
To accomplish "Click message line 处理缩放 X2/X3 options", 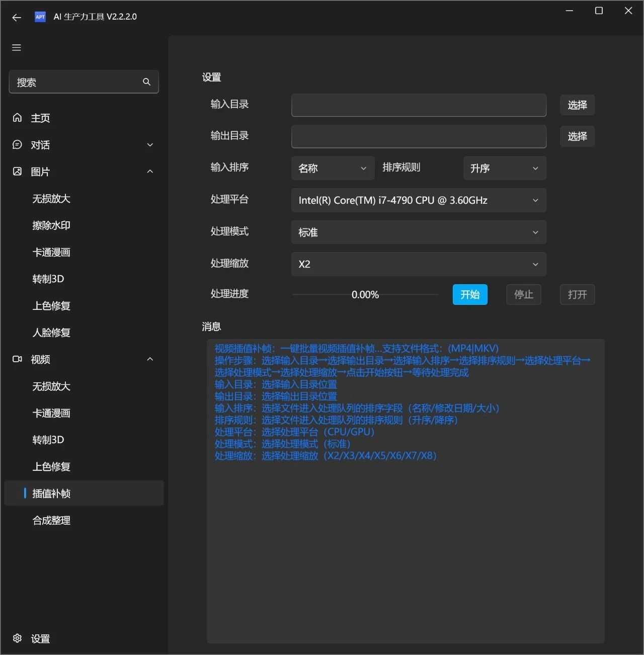I will click(x=326, y=456).
